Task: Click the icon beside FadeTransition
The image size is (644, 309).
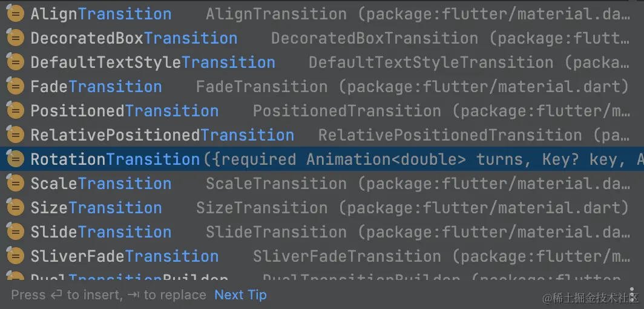Action: (x=15, y=87)
